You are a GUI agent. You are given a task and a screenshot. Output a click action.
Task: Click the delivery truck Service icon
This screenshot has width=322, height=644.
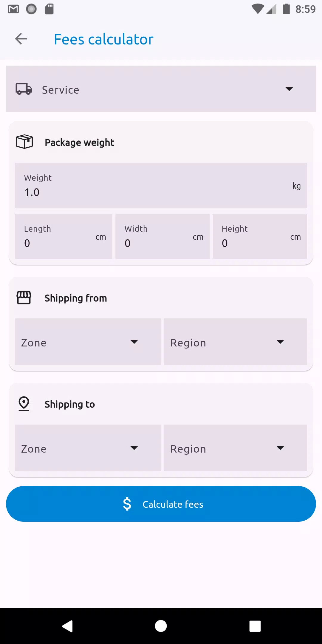pyautogui.click(x=24, y=89)
